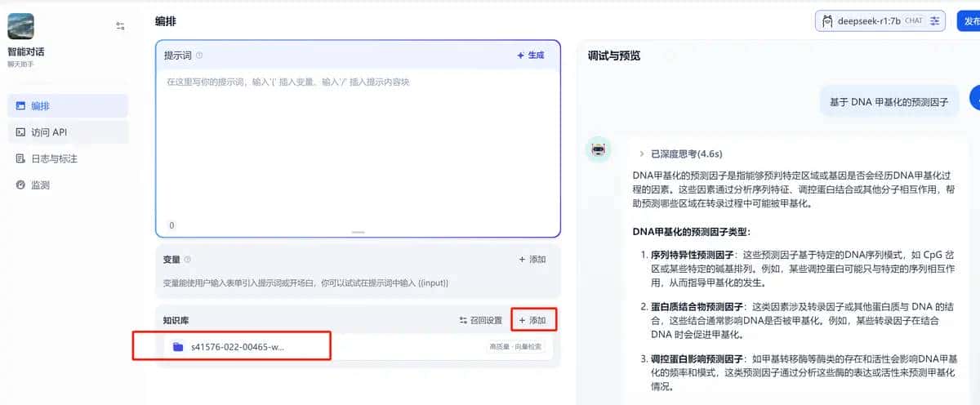Click the 编排 layout icon in sidebar
Viewport: 980px width, 405px height.
tap(21, 106)
